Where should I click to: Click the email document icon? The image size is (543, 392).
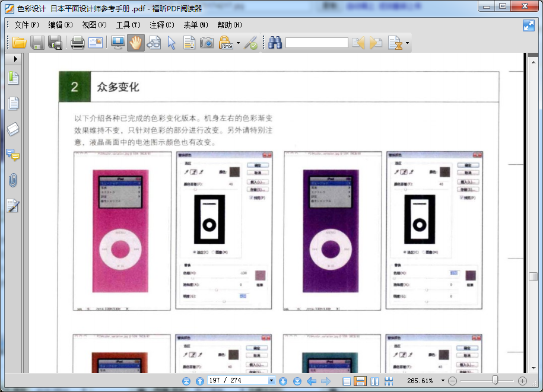[x=95, y=43]
